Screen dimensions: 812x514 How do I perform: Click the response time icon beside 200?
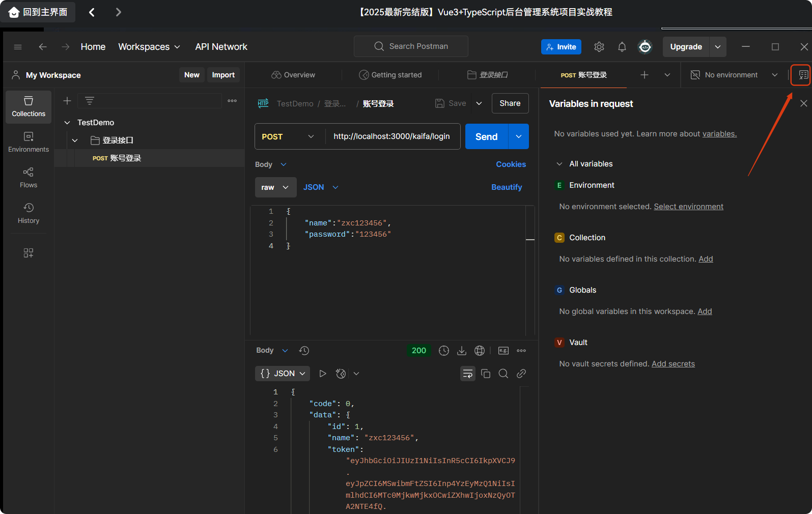coord(444,351)
